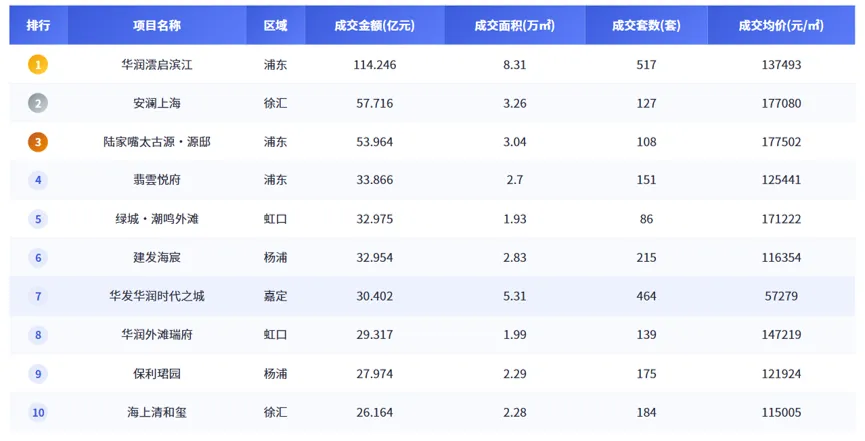865x441 pixels.
Task: Click the 114.246 transaction amount cell
Action: click(x=375, y=65)
